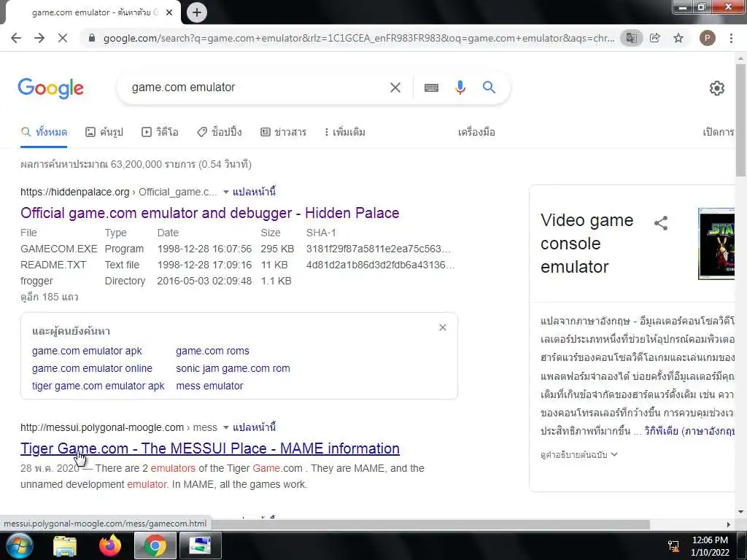Share the Video game console emulator panel
This screenshot has height=560, width=747.
(661, 223)
